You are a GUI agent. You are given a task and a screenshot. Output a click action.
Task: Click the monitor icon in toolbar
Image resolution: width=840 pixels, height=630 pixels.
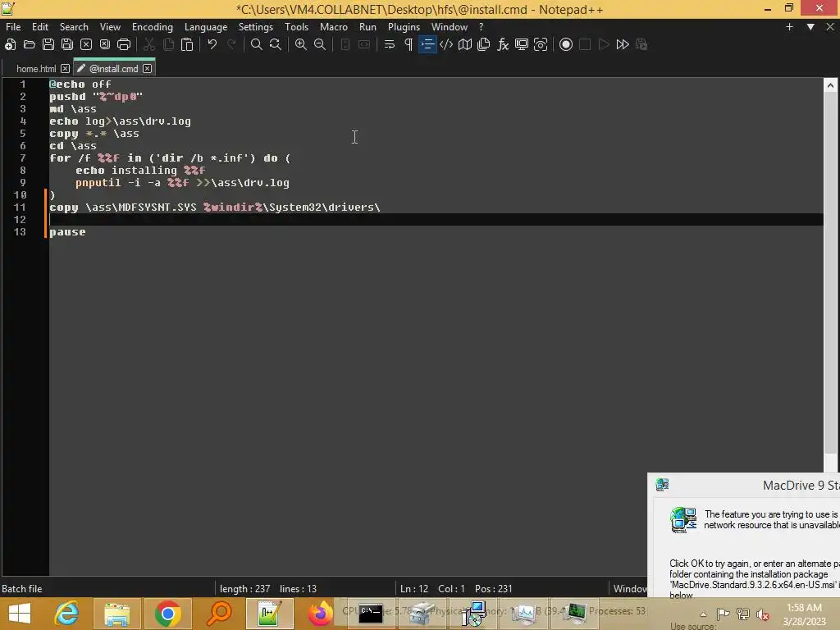(x=522, y=44)
